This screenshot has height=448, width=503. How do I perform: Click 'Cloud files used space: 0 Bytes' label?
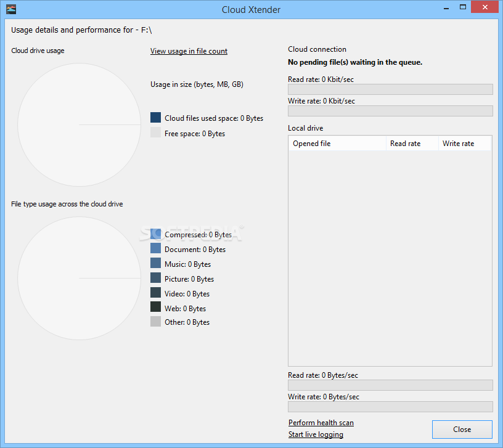point(214,118)
